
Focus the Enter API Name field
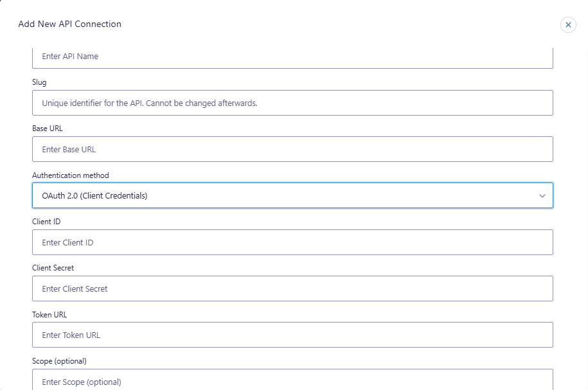pos(292,57)
